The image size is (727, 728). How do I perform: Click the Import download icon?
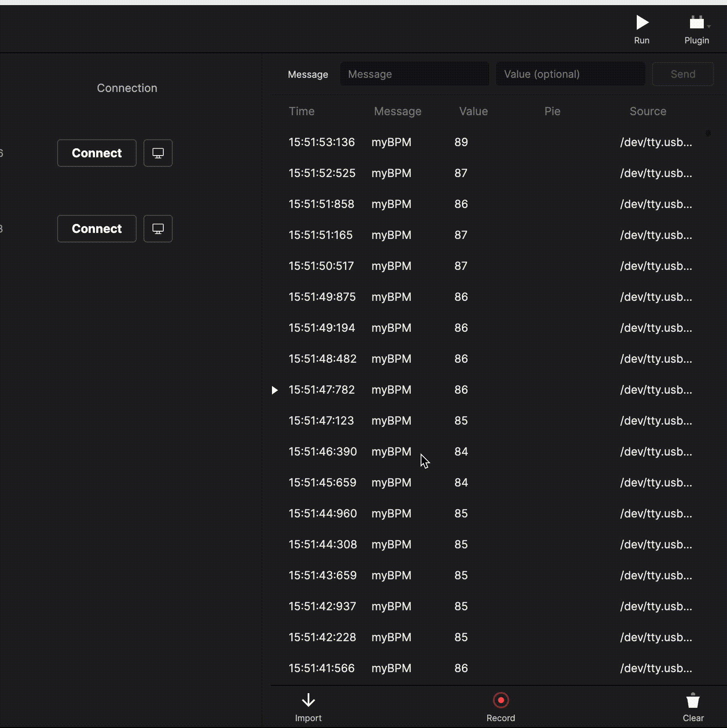coord(308,700)
